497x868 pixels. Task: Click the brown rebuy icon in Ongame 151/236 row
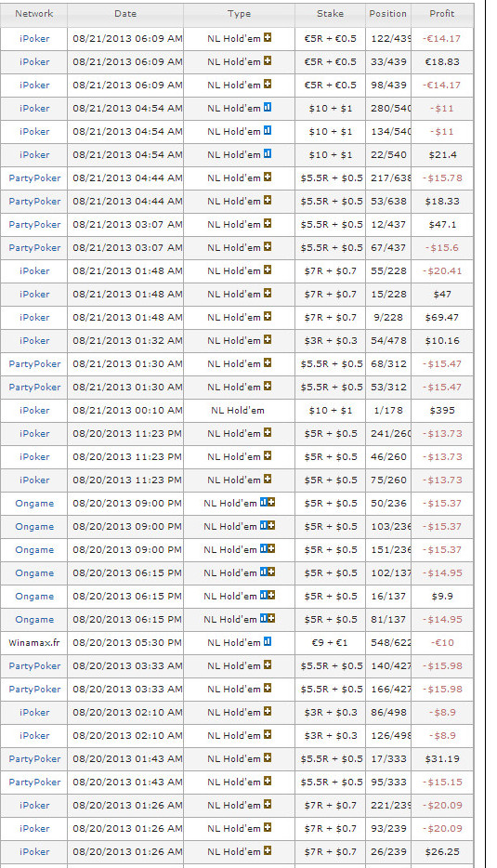tap(271, 549)
